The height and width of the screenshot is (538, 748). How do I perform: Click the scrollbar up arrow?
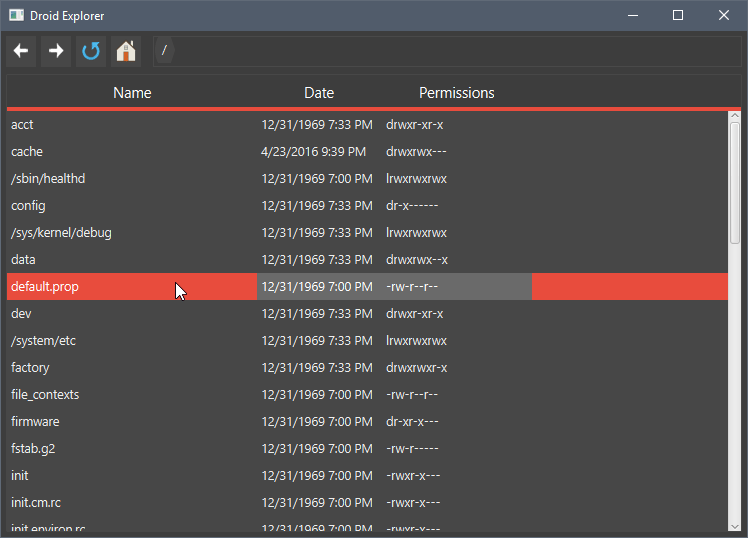pos(735,116)
